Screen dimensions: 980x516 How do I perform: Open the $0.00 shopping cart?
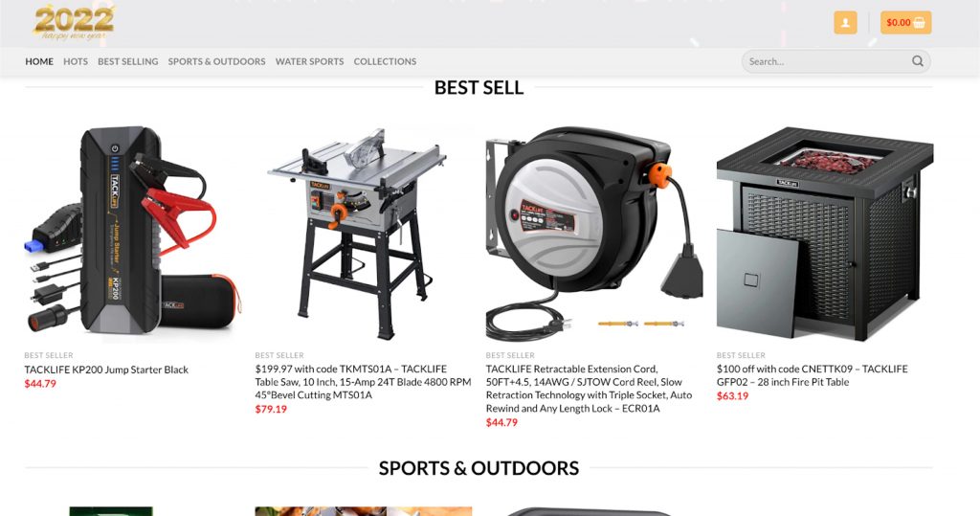905,23
